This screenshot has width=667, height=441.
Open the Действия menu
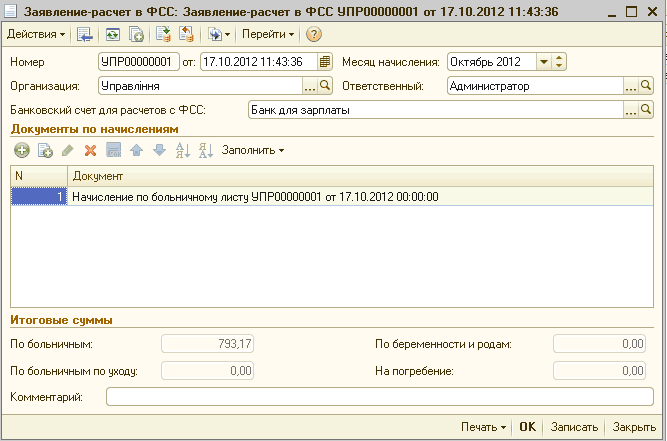pos(36,34)
